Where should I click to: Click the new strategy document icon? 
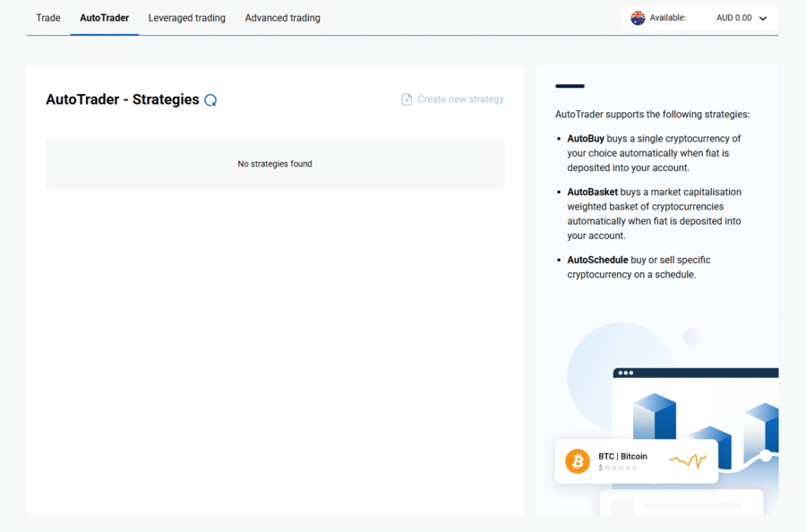(407, 99)
